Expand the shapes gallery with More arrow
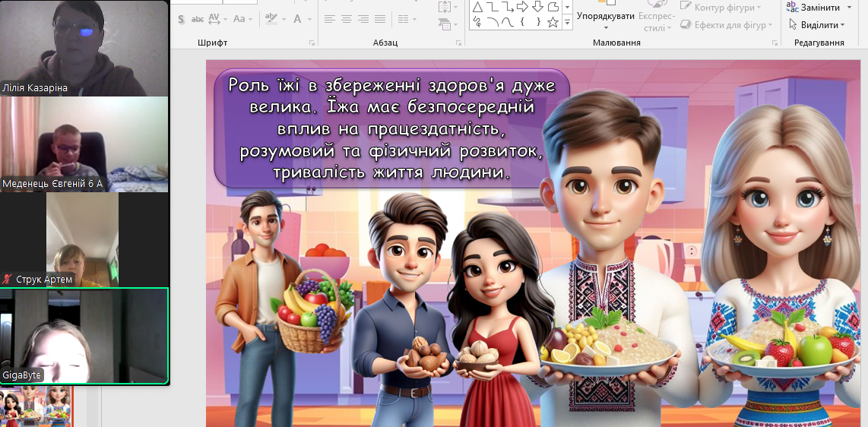Viewport: 868px width, 427px height. point(567,24)
